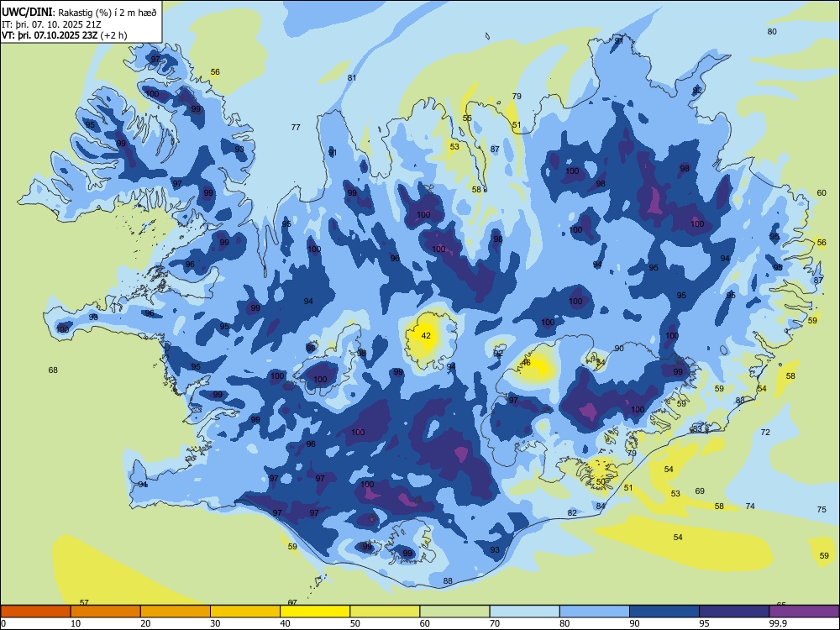Viewport: 840px width, 630px height.
Task: Select the light green 60–70 legend swatch
Action: tap(454, 612)
